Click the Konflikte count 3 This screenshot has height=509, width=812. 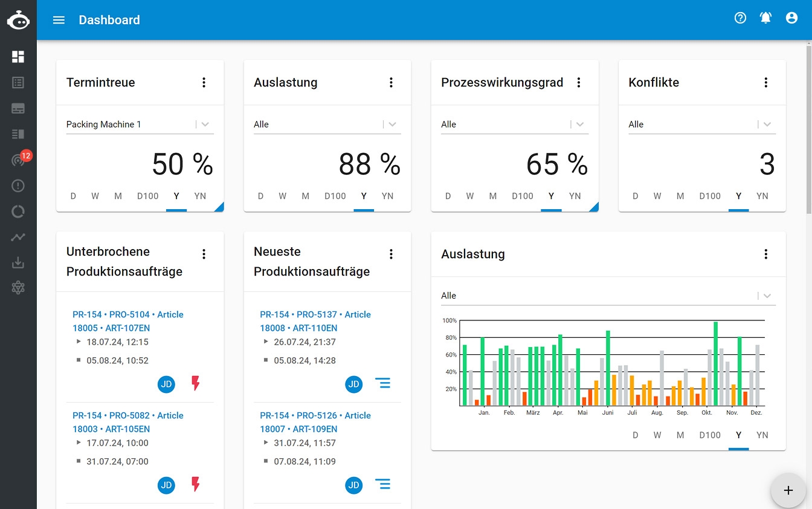(767, 164)
